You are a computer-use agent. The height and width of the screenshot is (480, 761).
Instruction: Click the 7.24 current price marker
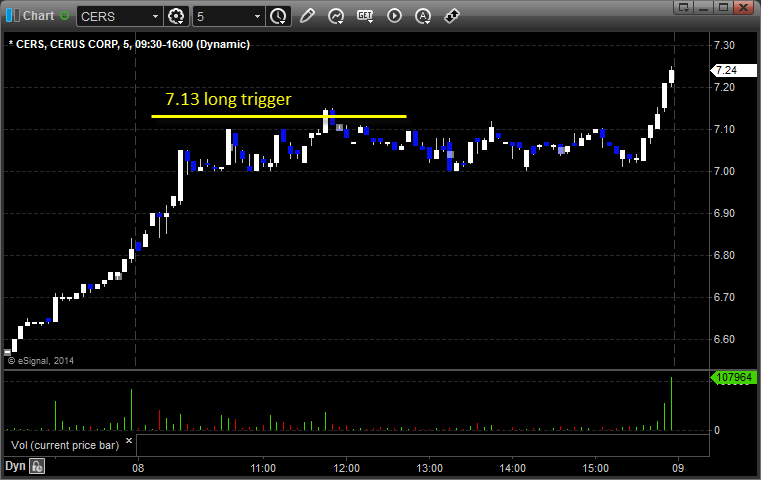point(734,70)
